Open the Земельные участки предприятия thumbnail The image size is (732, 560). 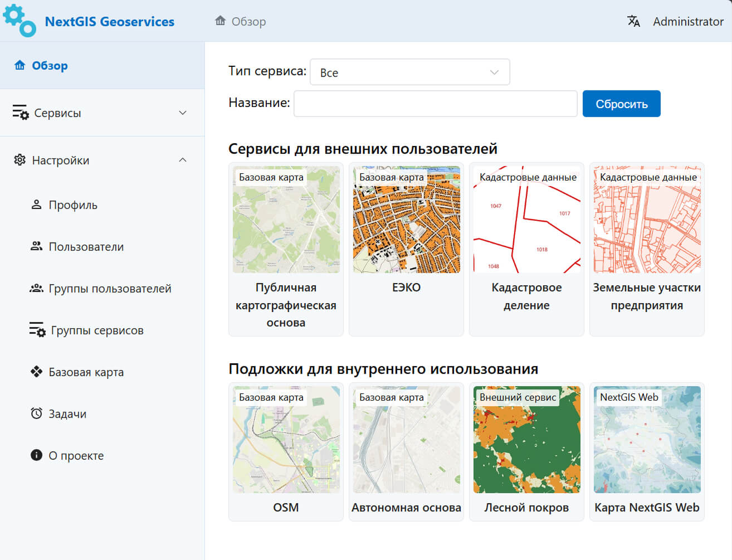point(647,220)
